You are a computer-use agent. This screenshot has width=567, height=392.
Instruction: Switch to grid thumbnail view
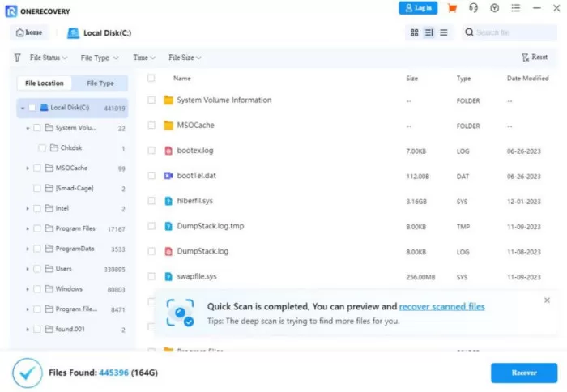[x=415, y=32]
